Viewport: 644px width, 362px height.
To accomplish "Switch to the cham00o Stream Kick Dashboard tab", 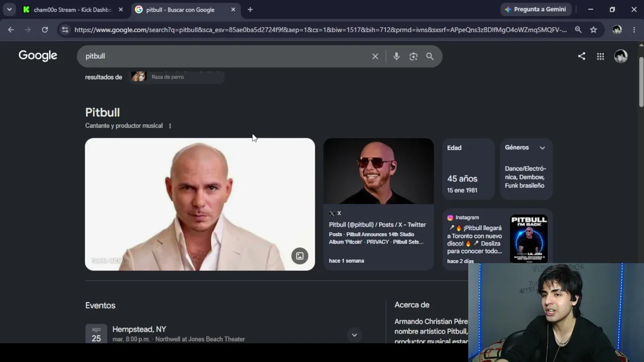I will pyautogui.click(x=73, y=10).
